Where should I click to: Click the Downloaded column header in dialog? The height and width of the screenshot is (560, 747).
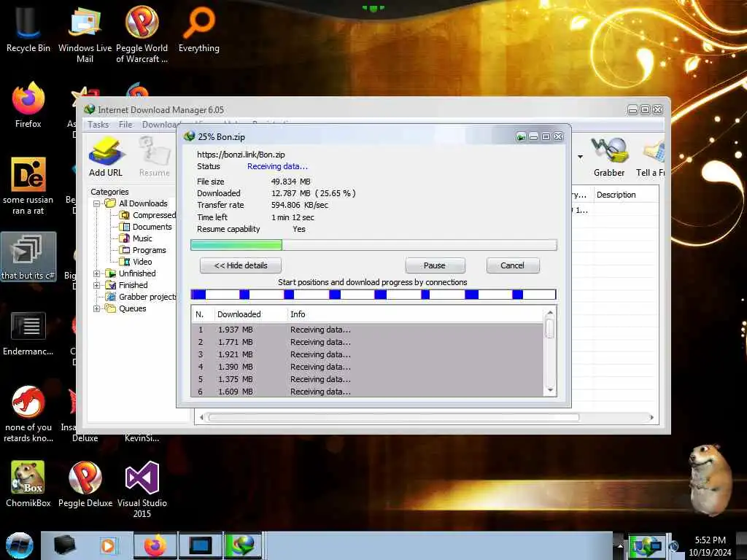(250, 314)
